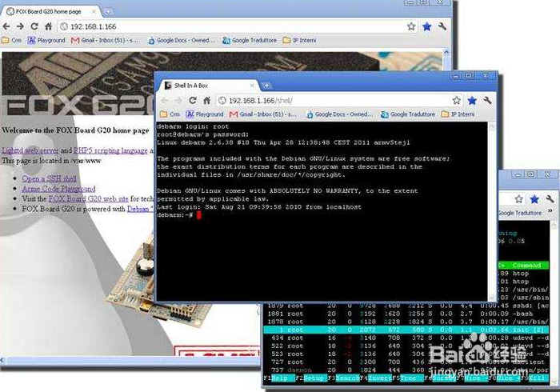Click blue star in Shell In A Box window
The image size is (560, 392).
coord(472,101)
